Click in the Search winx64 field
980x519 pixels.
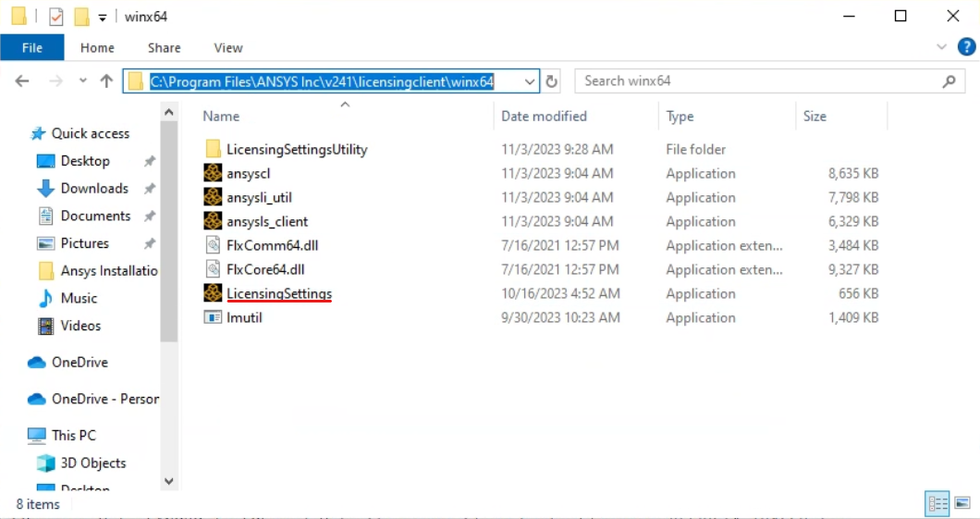(x=758, y=81)
